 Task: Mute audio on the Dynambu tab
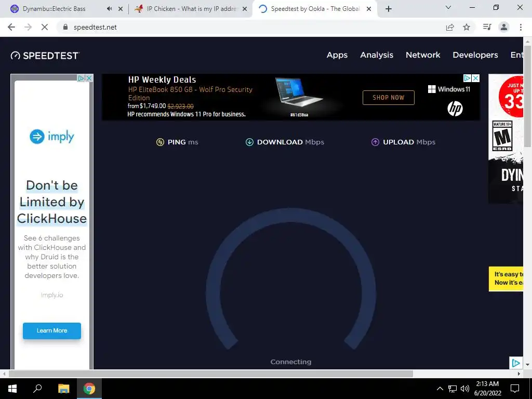109,9
